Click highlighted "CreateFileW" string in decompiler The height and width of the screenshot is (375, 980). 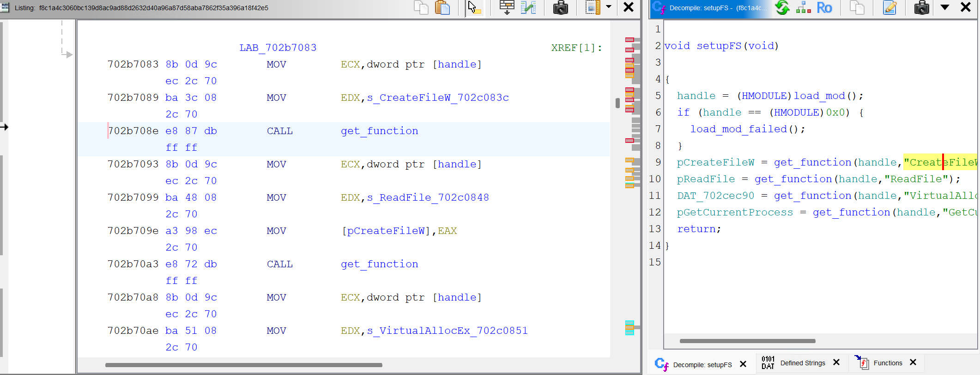coord(940,162)
